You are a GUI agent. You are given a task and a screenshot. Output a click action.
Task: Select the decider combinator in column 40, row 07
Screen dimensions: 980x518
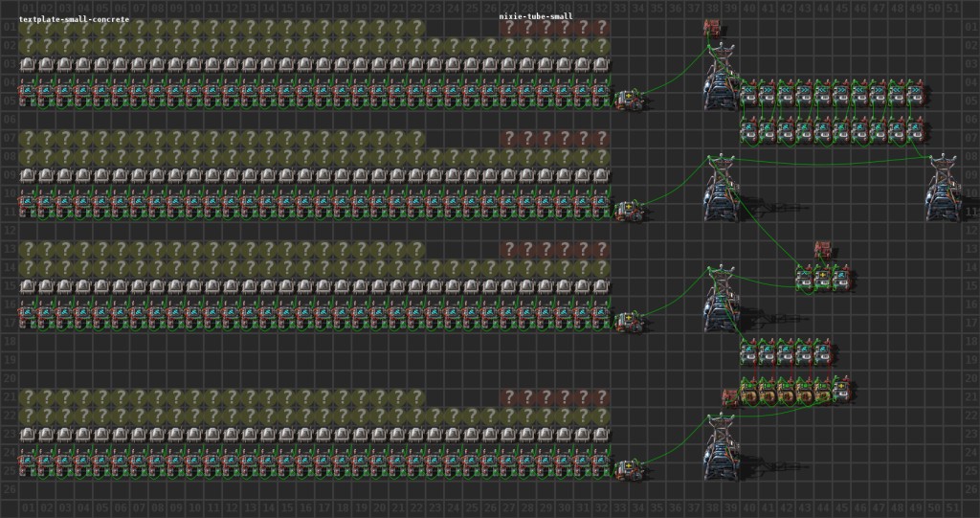tap(749, 129)
